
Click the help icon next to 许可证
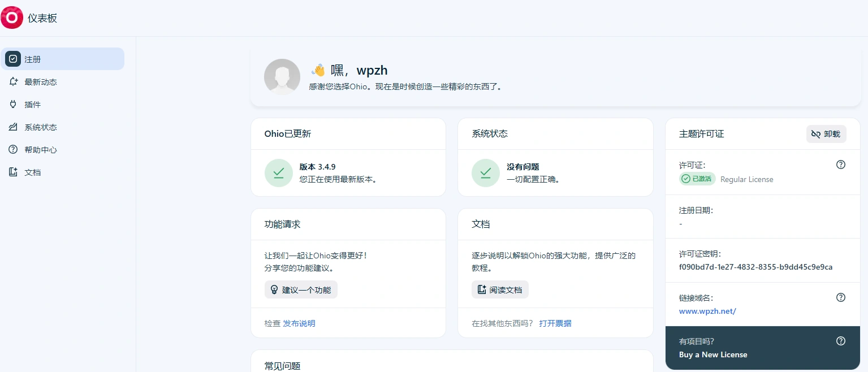pyautogui.click(x=841, y=165)
